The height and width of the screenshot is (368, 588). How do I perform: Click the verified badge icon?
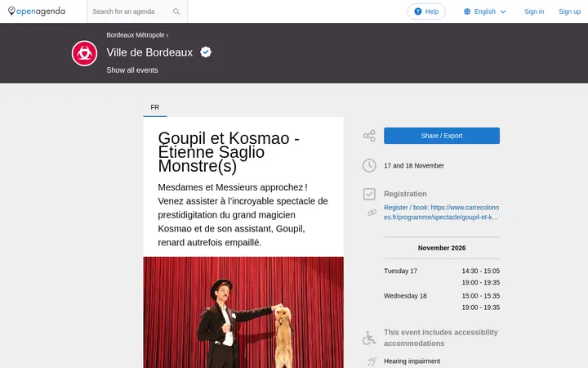(206, 52)
